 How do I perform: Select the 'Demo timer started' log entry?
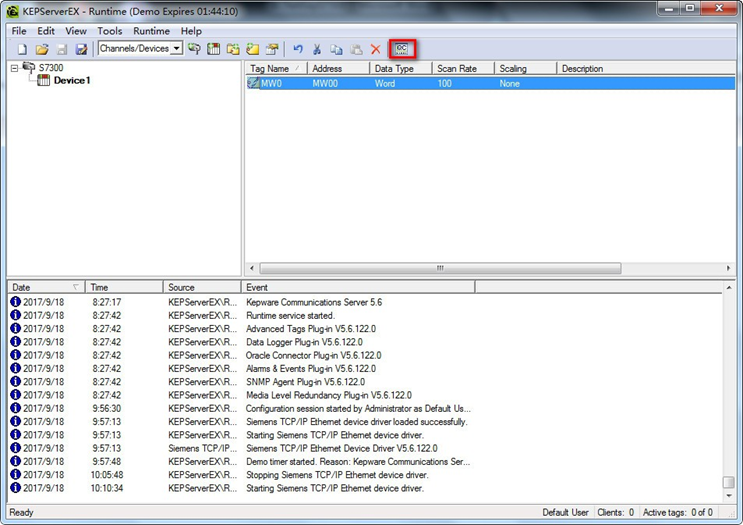click(364, 461)
